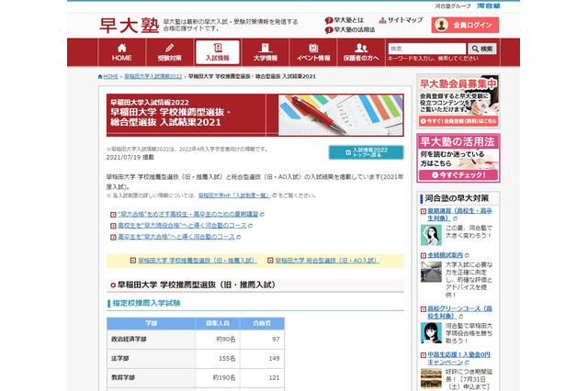The width and height of the screenshot is (588, 391).
Task: Click the people icon above 保護者の方へ
Action: pyautogui.click(x=361, y=48)
